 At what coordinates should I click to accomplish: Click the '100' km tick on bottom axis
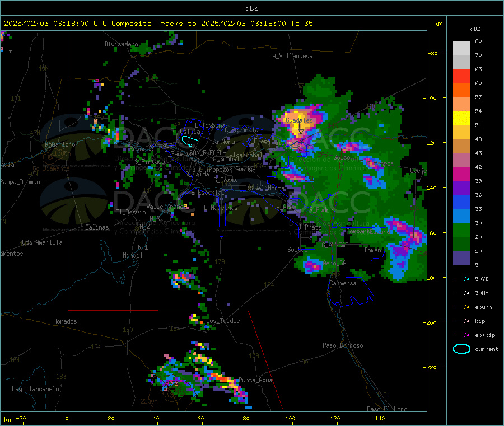[x=290, y=418]
